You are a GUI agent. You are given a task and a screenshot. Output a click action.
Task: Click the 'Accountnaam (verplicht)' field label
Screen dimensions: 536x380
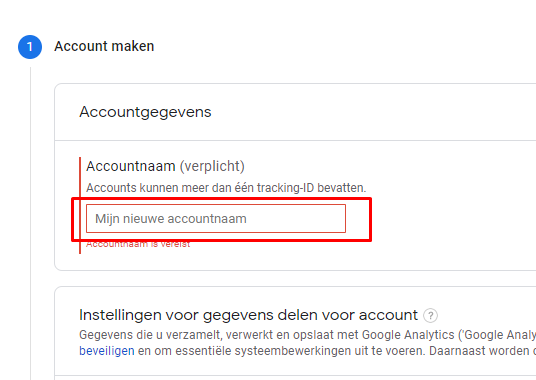point(165,166)
